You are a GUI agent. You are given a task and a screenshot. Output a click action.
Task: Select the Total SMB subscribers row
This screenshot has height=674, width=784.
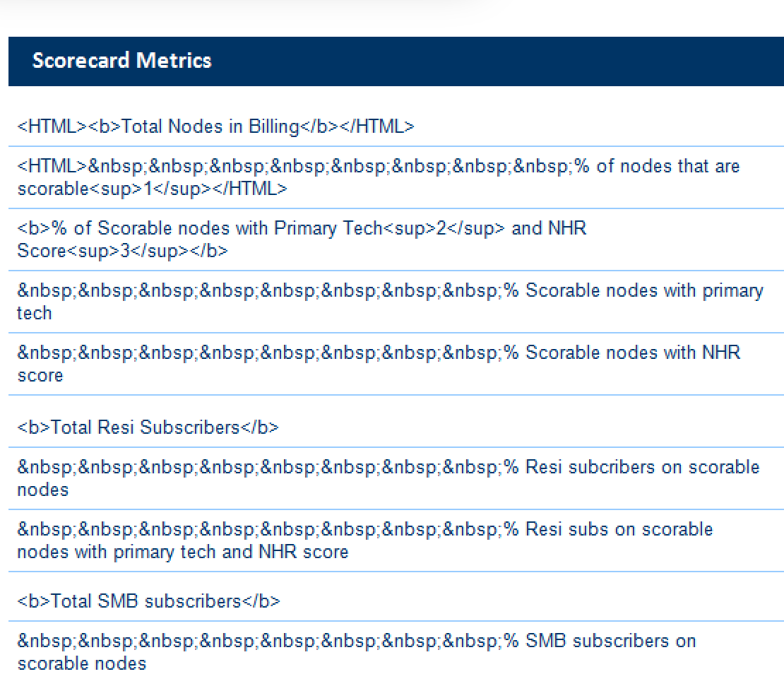pyautogui.click(x=148, y=602)
